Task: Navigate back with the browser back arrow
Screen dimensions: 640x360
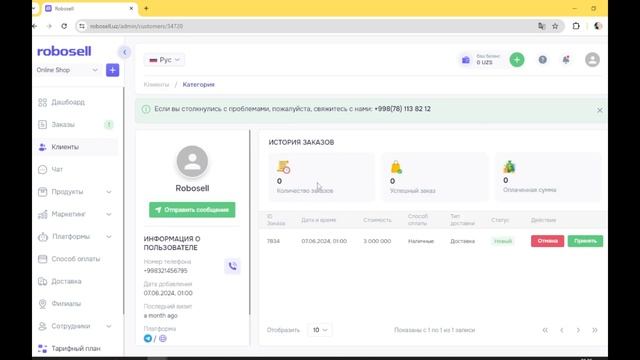Action: click(x=35, y=26)
